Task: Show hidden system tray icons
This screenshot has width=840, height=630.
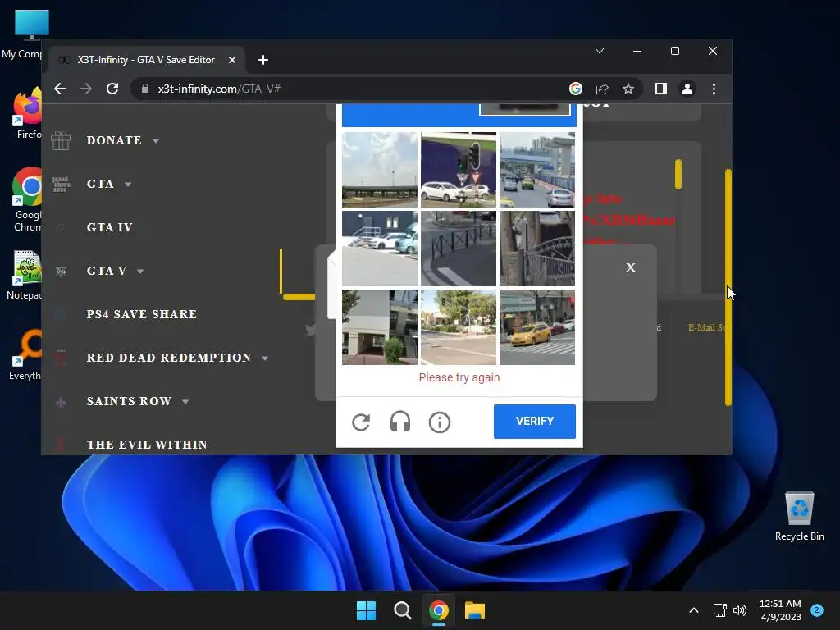Action: [x=694, y=610]
